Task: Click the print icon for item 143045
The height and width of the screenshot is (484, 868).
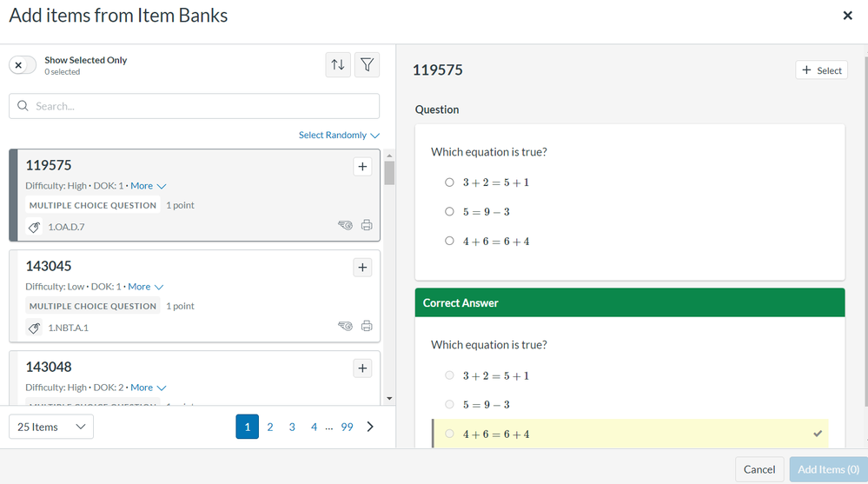Action: [367, 327]
